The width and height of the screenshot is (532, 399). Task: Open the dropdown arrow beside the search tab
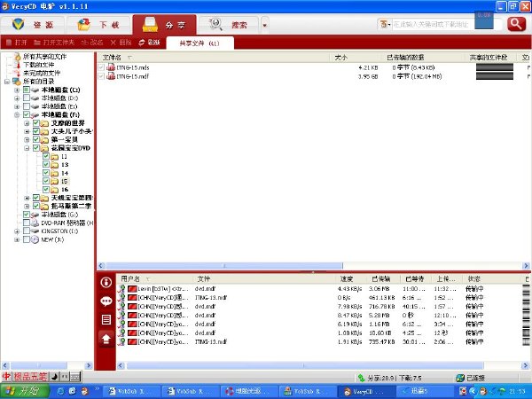tap(264, 25)
